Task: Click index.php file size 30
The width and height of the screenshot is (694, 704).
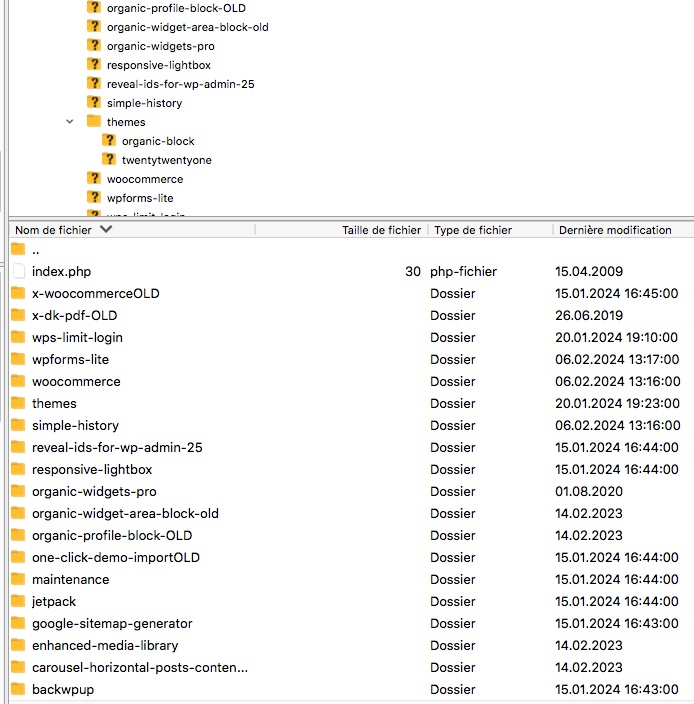Action: tap(413, 271)
